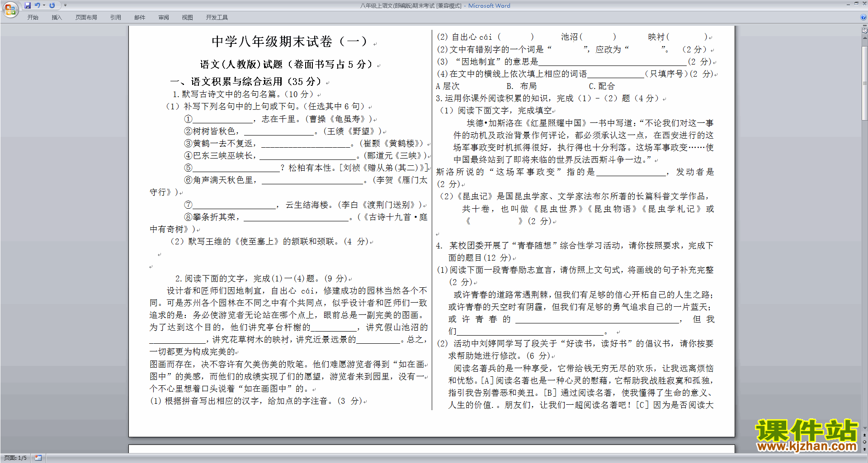This screenshot has height=463, width=868.
Task: Open the 开发工具 tab
Action: [217, 18]
